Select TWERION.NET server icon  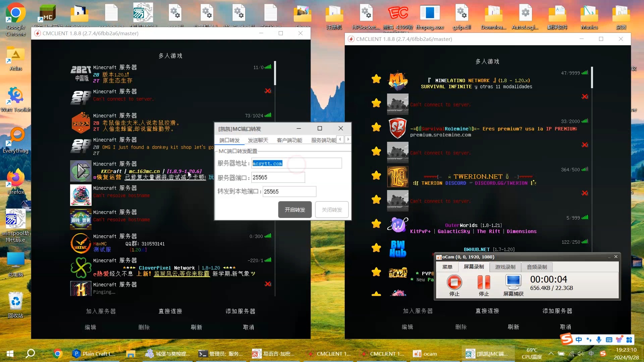pyautogui.click(x=398, y=177)
